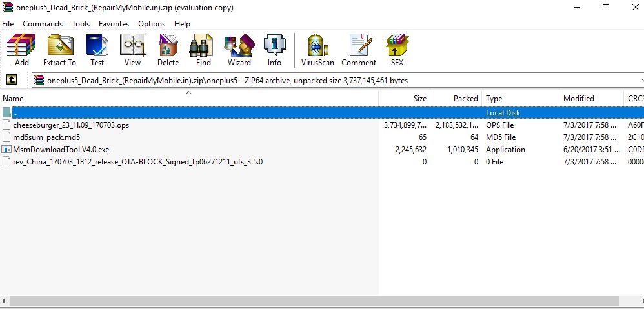Show archive Info
Image resolution: width=644 pixels, height=309 pixels.
[x=274, y=50]
